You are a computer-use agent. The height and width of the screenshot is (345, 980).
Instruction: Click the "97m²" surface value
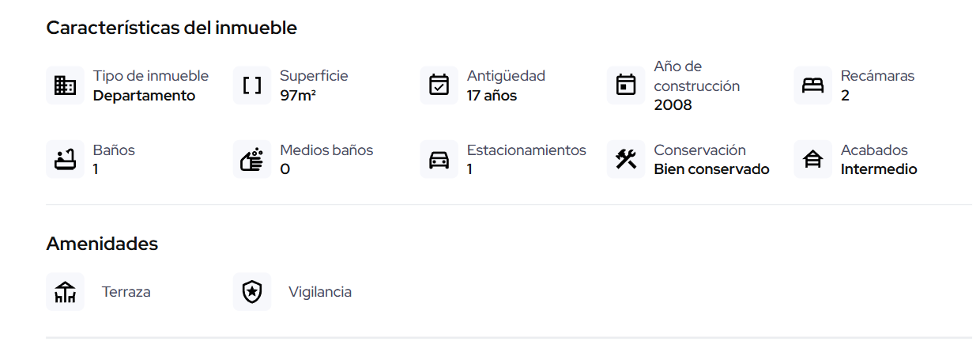coord(298,96)
